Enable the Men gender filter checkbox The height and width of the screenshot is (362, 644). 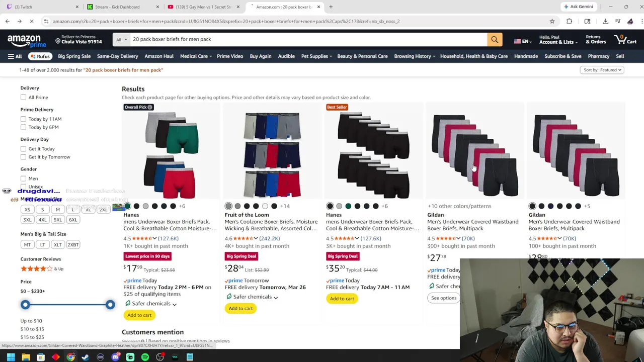[x=23, y=178]
